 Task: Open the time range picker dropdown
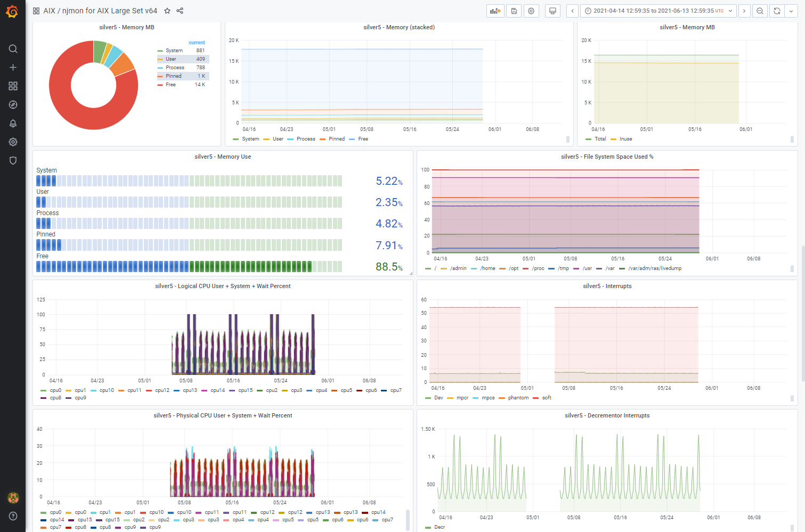coord(660,11)
